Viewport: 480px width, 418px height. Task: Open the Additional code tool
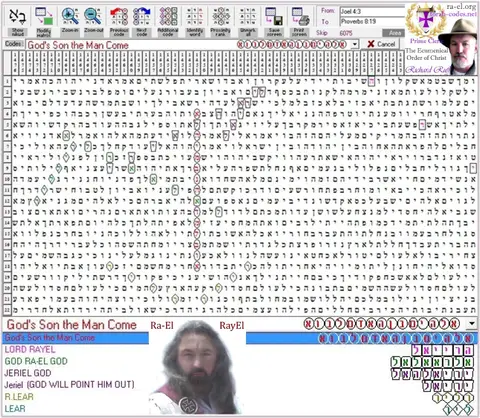coord(168,16)
